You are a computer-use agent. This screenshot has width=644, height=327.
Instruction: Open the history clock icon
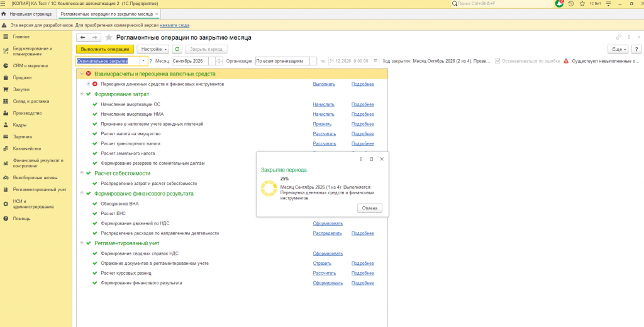(x=571, y=3)
